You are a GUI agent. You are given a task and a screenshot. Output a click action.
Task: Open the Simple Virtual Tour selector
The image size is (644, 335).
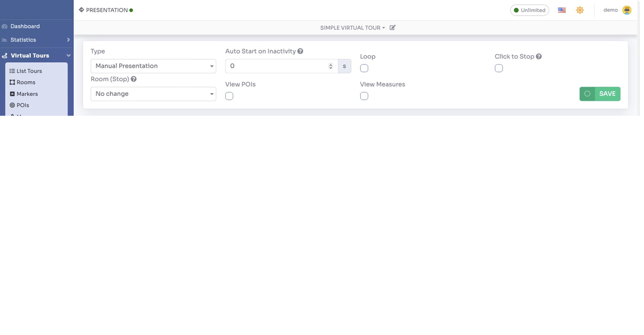[x=353, y=28]
